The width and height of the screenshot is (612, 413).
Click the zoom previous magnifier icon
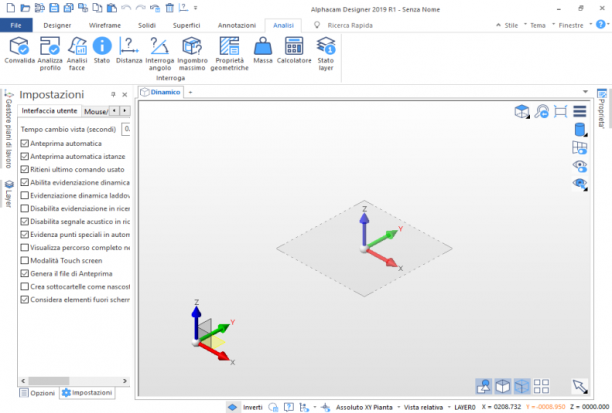[x=541, y=112]
